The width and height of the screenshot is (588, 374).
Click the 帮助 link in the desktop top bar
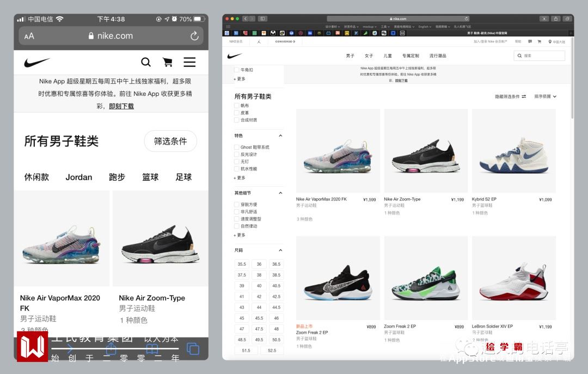518,41
